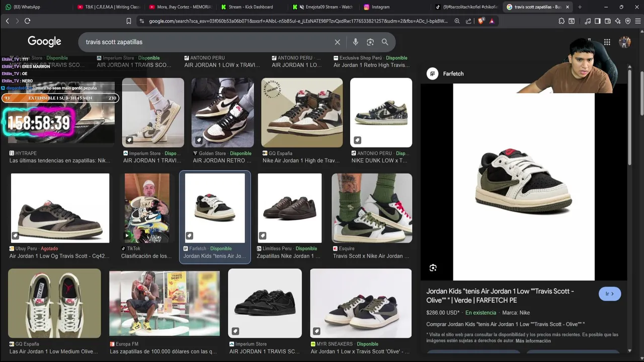Image resolution: width=644 pixels, height=362 pixels.
Task: Open the browser hamburger menu
Action: click(637, 21)
